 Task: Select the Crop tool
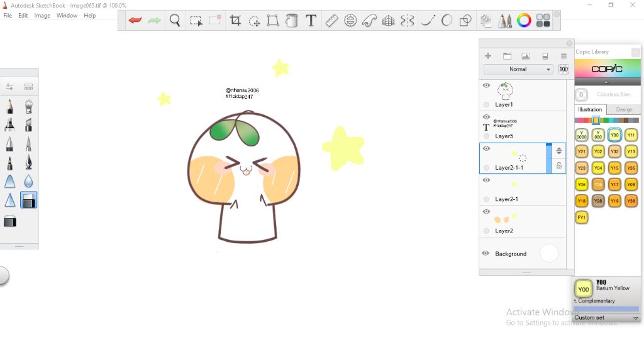[235, 21]
